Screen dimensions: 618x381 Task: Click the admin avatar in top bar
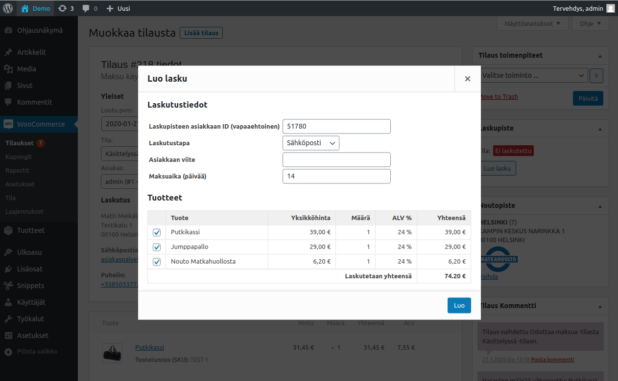(610, 8)
